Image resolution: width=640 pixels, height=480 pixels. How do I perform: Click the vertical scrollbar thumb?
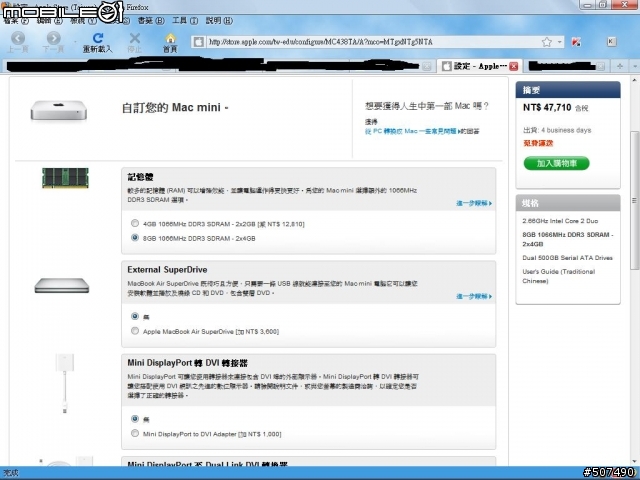click(x=634, y=200)
